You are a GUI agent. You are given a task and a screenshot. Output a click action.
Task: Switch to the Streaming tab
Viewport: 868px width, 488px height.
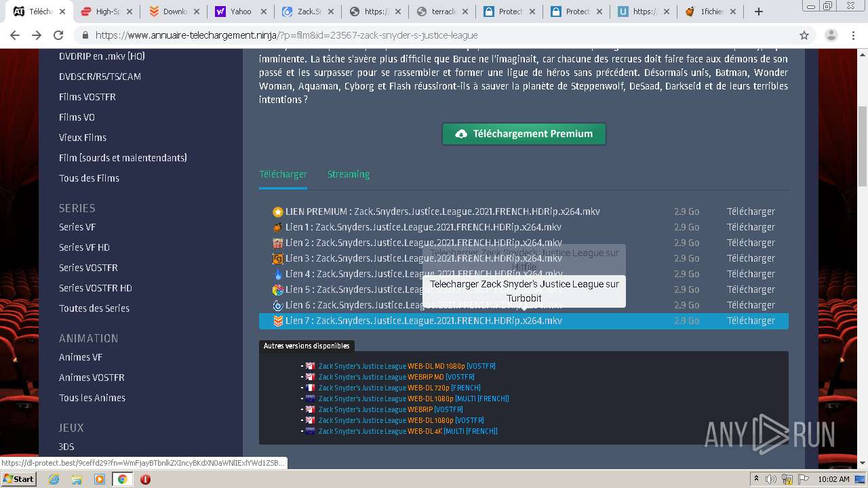click(349, 174)
